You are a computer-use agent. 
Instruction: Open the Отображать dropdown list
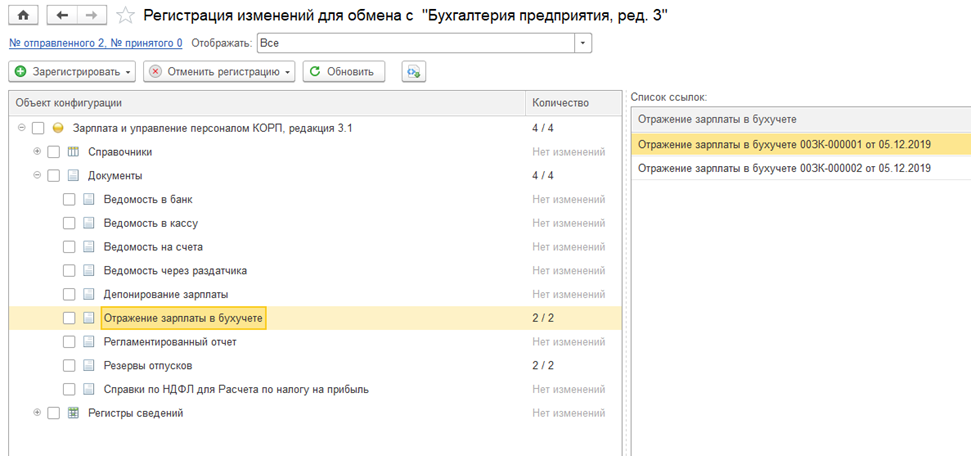(583, 43)
